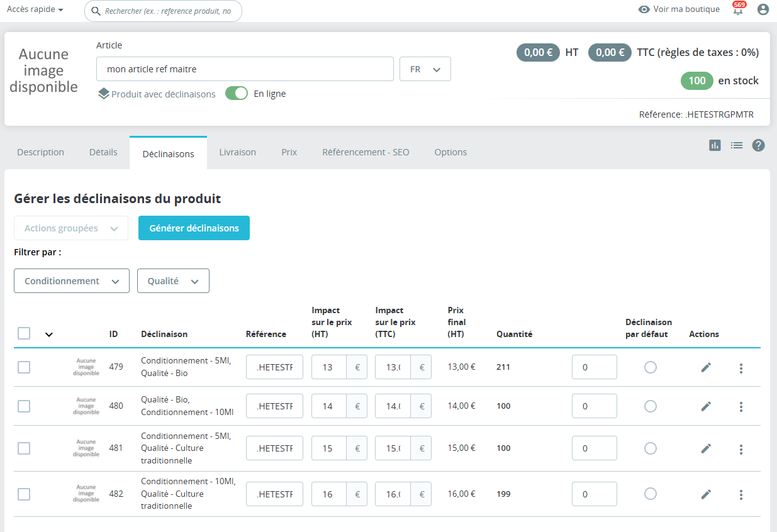Image resolution: width=777 pixels, height=532 pixels.
Task: Click reference field of combination 479
Action: 274,367
